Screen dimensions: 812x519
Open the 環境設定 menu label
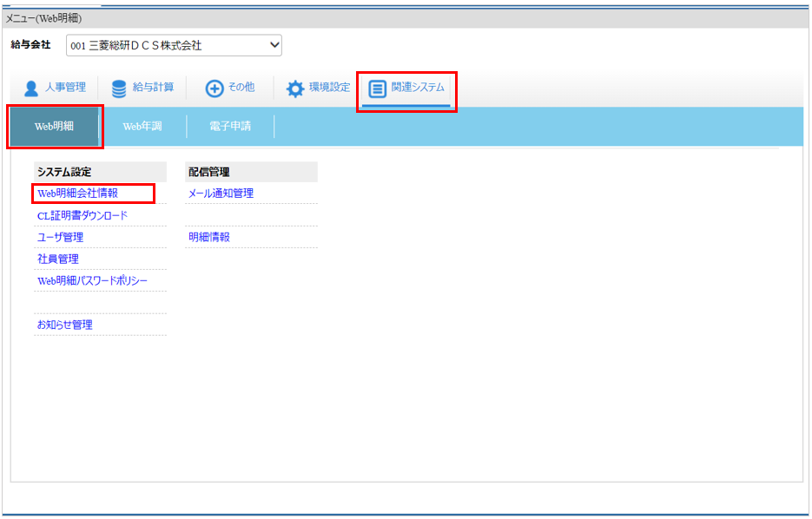(x=330, y=87)
